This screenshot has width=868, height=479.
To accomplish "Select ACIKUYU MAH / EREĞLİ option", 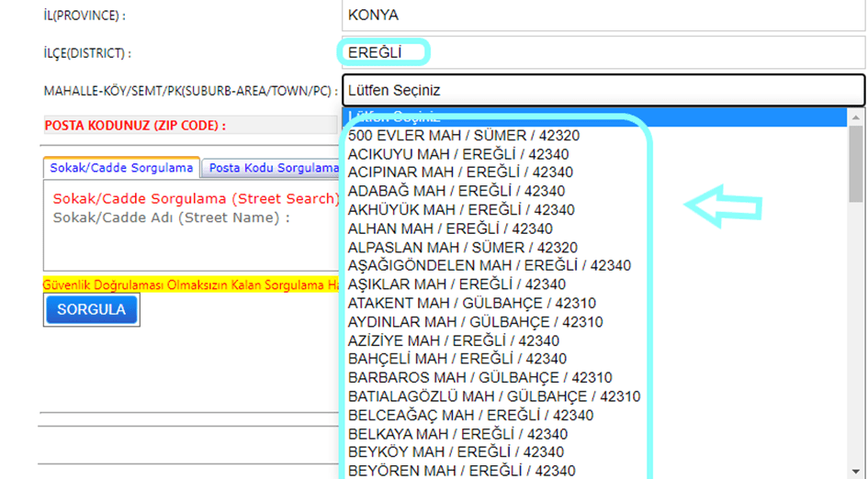I will tap(460, 154).
